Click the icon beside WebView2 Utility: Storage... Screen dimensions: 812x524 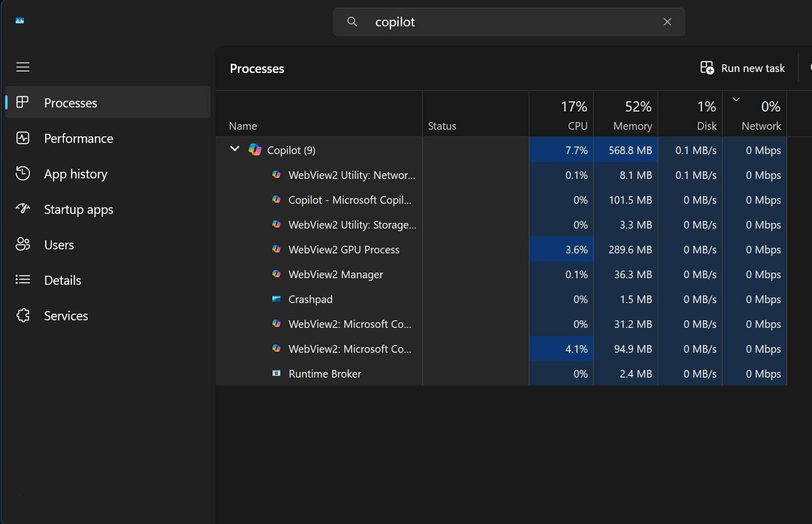tap(276, 224)
